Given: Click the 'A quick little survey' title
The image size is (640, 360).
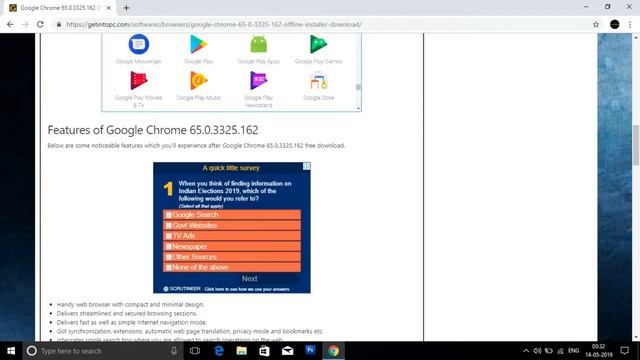Looking at the screenshot, I should (231, 168).
